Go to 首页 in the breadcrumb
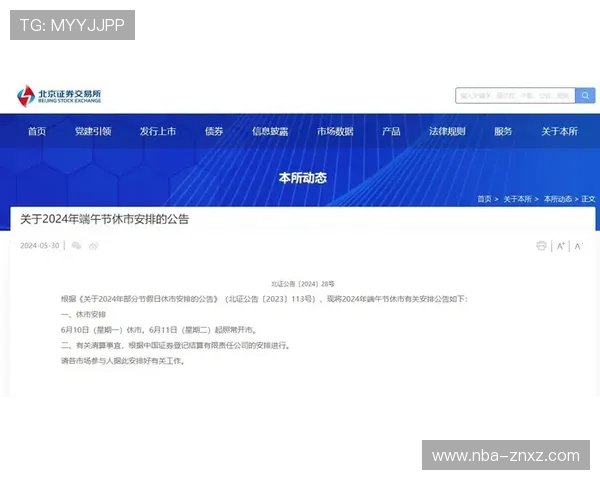Screen dimensions: 600x480 point(484,199)
